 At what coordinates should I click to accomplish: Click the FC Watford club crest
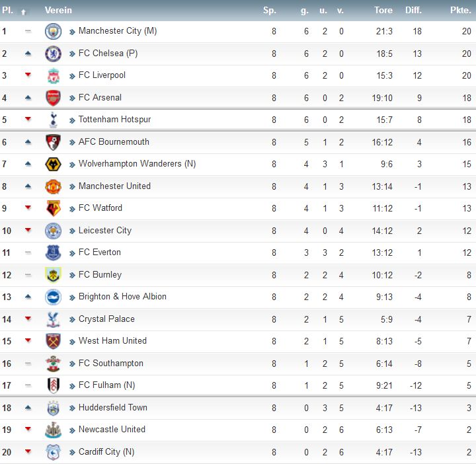point(53,208)
